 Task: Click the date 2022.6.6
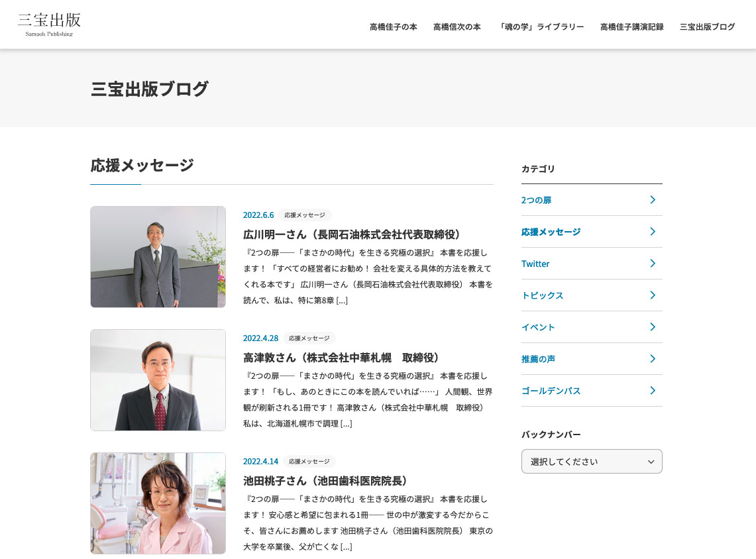[258, 215]
